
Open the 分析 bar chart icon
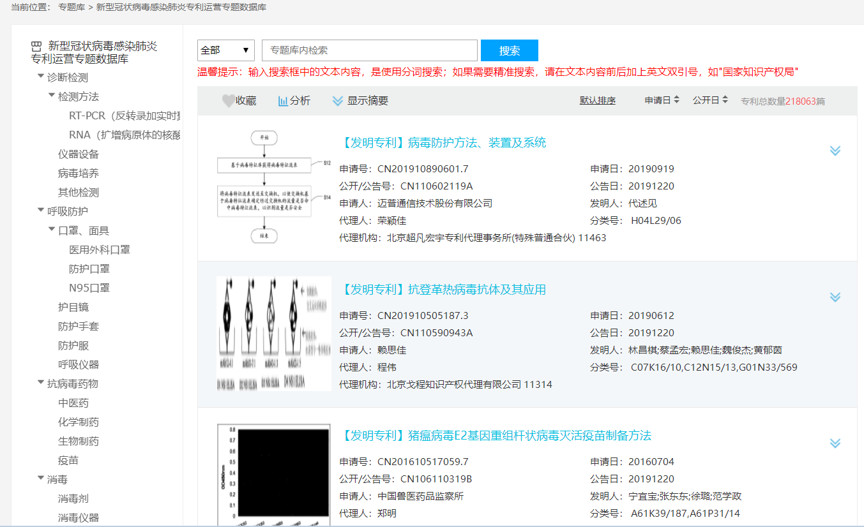(283, 101)
